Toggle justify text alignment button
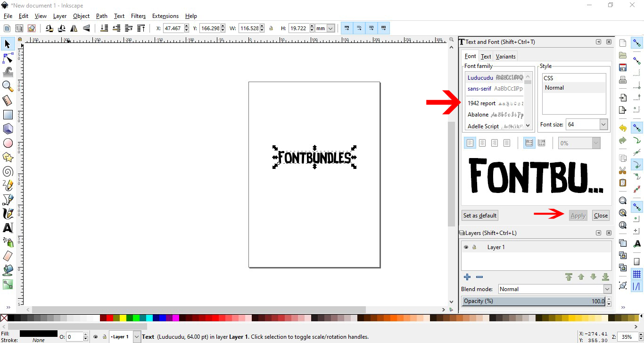The width and height of the screenshot is (644, 343). coord(507,142)
